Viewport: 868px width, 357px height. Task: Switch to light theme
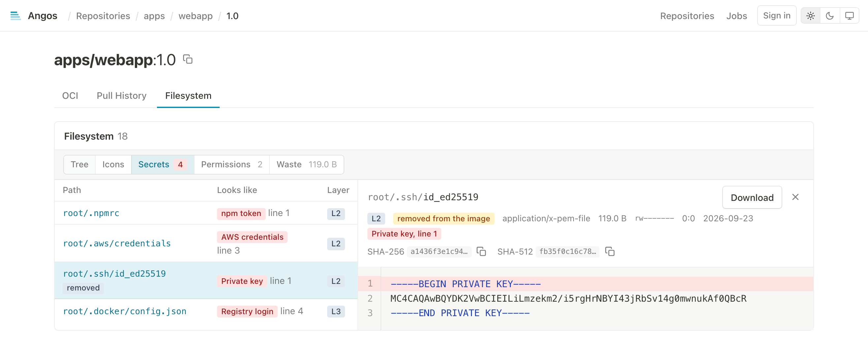coord(811,16)
